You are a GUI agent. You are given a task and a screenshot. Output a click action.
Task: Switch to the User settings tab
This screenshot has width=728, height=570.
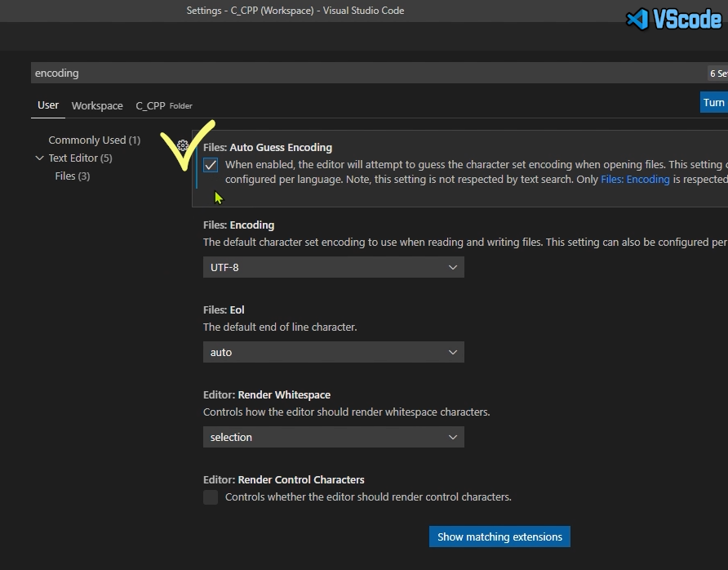[x=48, y=105]
